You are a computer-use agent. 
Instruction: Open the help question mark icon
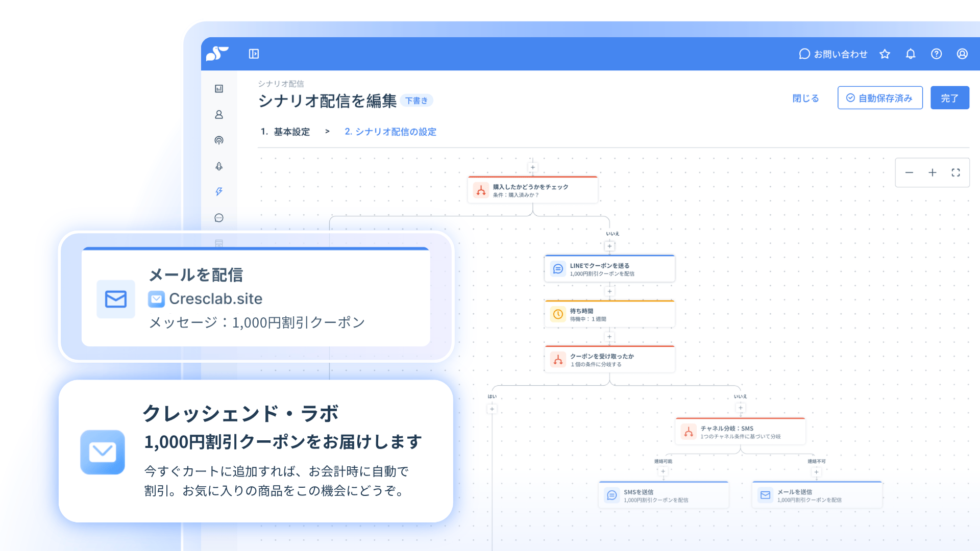coord(936,54)
